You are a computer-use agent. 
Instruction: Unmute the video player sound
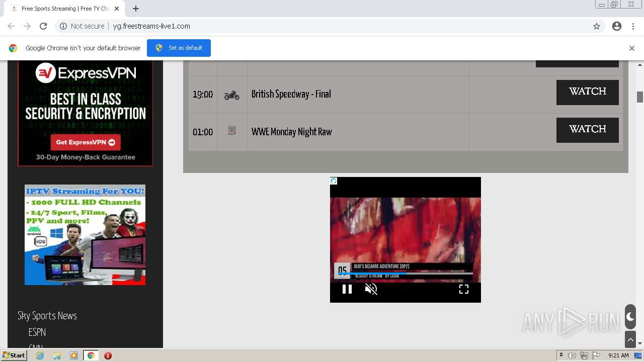[371, 289]
